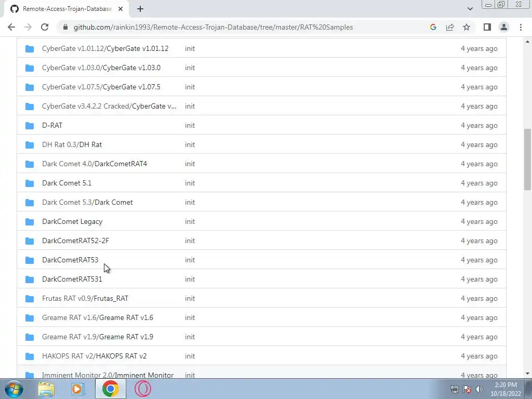Open the network tray icon
This screenshot has width=532, height=399.
click(454, 389)
